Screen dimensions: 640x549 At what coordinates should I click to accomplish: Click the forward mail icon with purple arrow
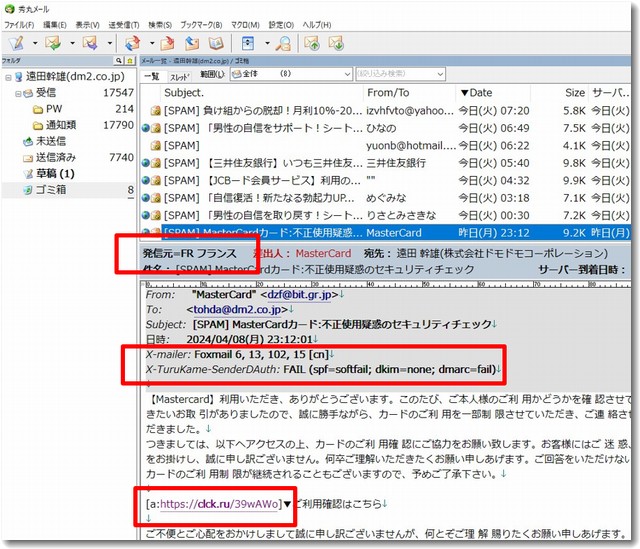click(x=90, y=43)
